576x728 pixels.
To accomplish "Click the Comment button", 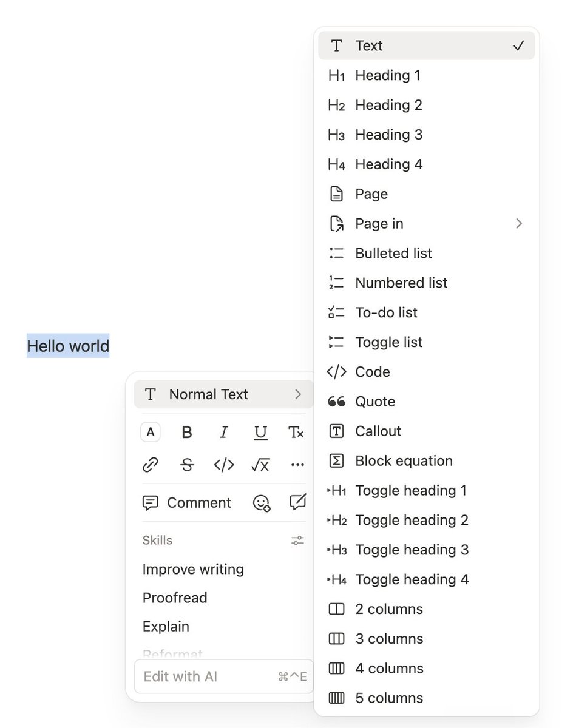I will point(186,503).
